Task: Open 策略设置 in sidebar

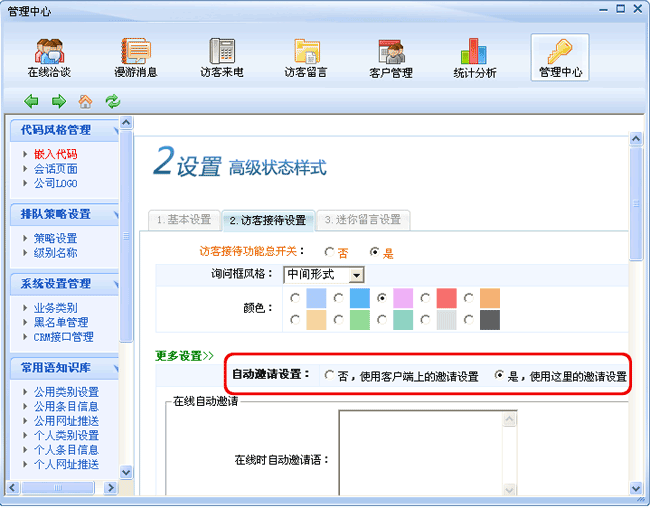Action: pyautogui.click(x=56, y=238)
